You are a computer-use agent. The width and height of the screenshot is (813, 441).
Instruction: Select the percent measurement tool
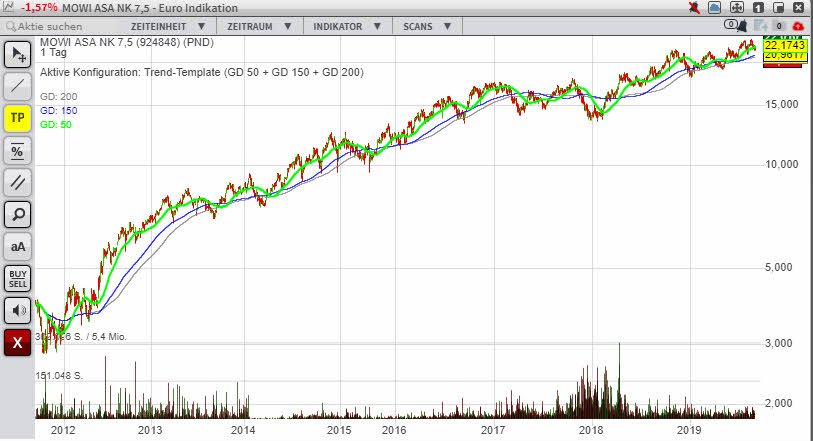(18, 151)
